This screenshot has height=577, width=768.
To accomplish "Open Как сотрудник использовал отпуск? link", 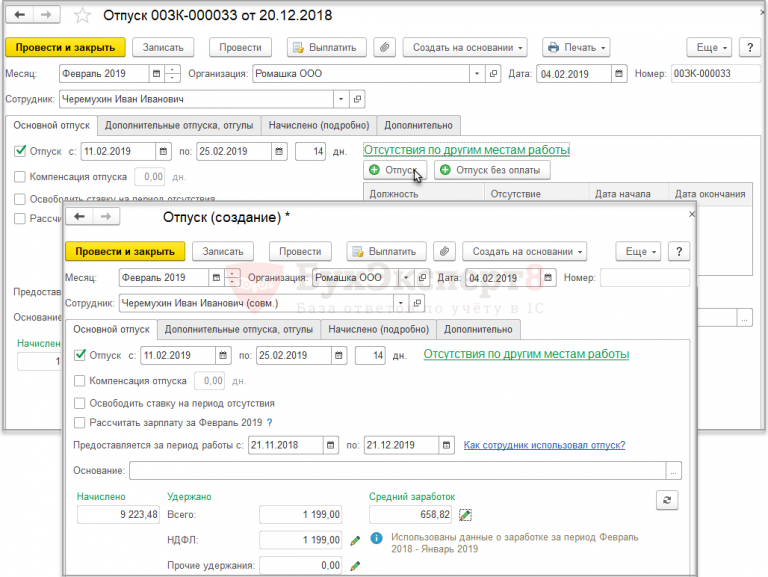I will tap(544, 445).
